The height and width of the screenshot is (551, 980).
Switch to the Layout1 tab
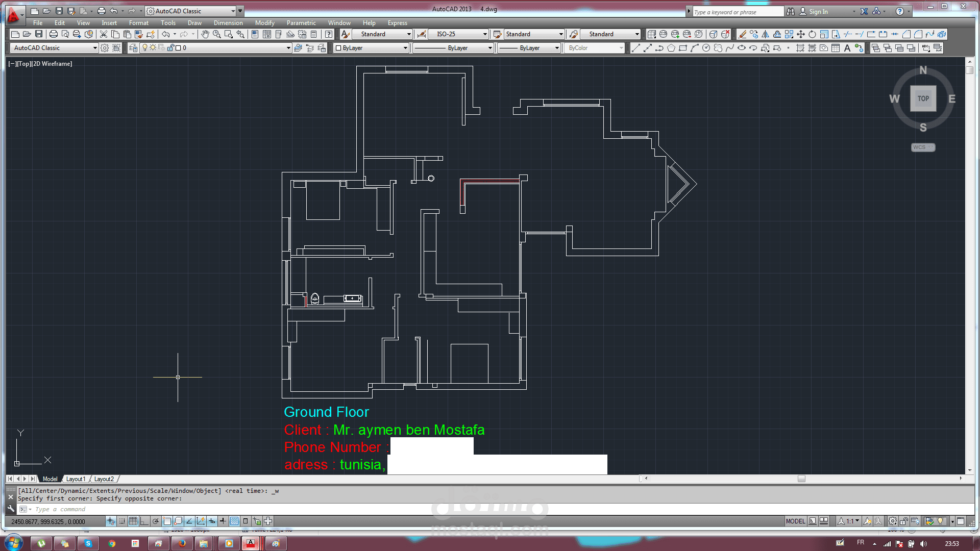[x=76, y=479]
